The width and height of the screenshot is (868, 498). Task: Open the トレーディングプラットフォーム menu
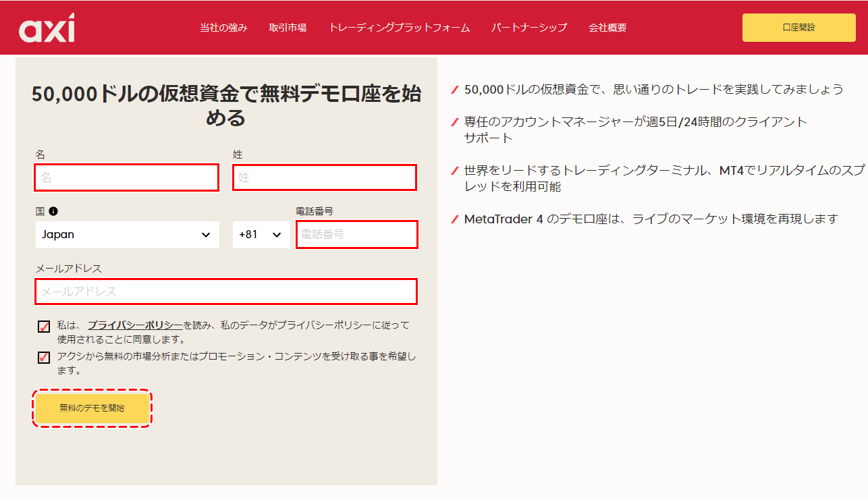tap(399, 28)
